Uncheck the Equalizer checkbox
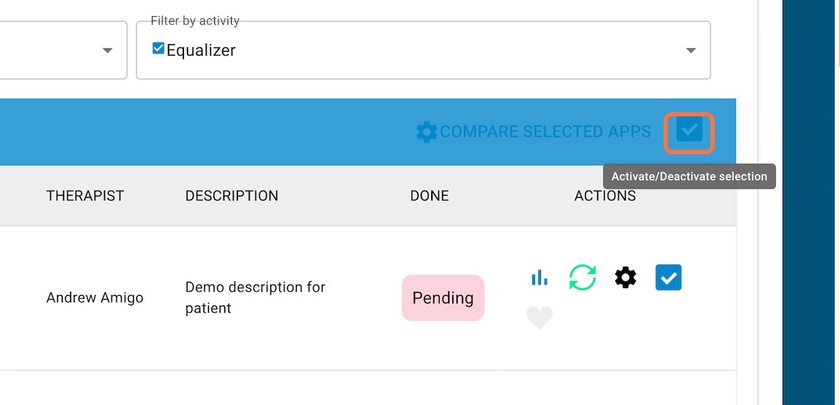 tap(158, 49)
